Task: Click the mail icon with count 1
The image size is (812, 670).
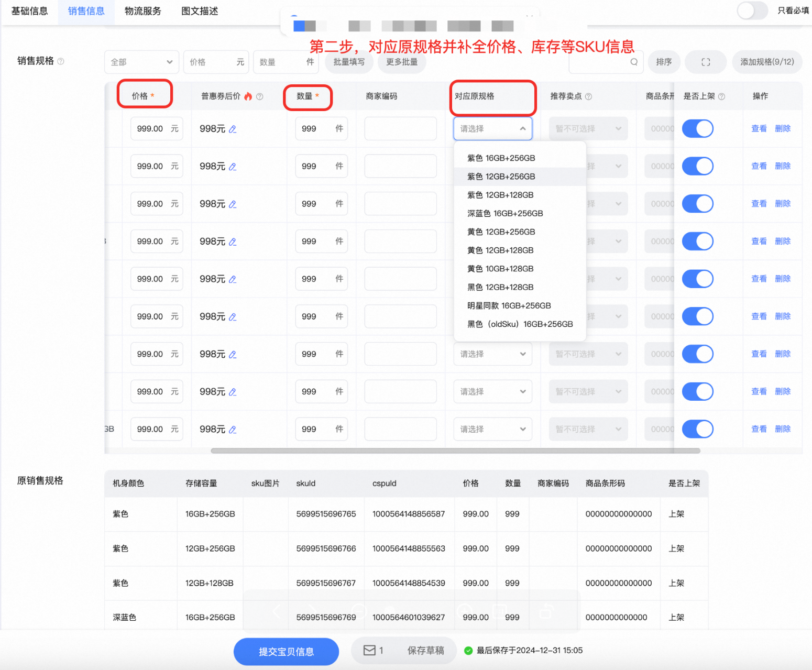Action: pos(369,650)
